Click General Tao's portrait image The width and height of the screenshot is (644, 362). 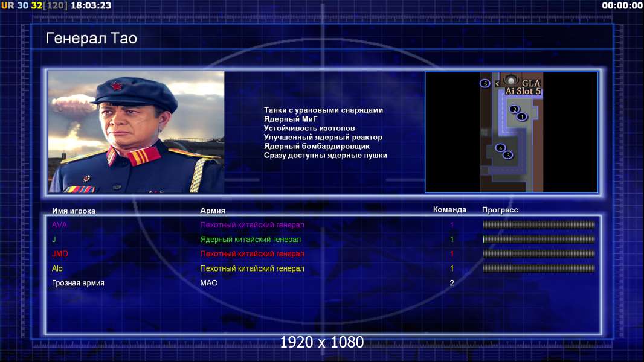(137, 132)
